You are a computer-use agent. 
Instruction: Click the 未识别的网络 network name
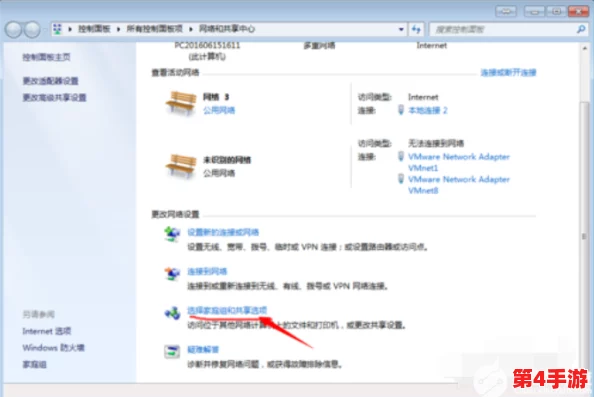tap(227, 160)
